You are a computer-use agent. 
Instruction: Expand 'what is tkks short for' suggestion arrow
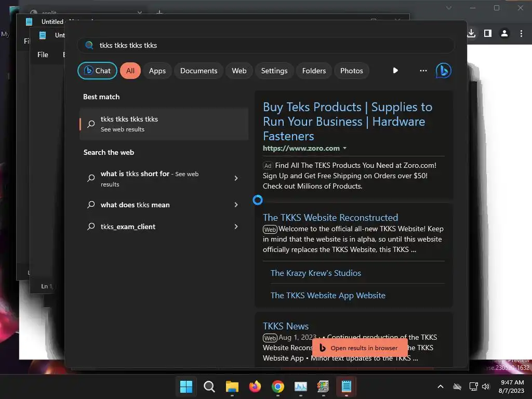point(236,178)
